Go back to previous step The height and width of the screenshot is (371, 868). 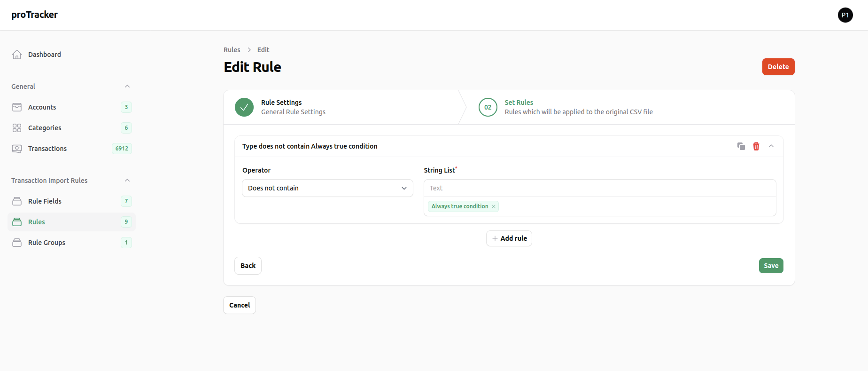(248, 266)
